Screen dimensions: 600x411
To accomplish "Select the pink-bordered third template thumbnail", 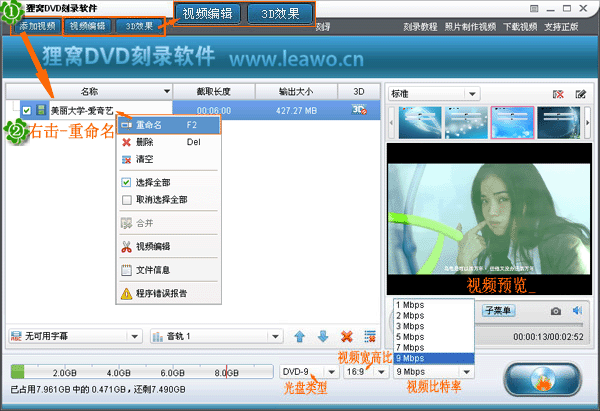I will coord(512,123).
